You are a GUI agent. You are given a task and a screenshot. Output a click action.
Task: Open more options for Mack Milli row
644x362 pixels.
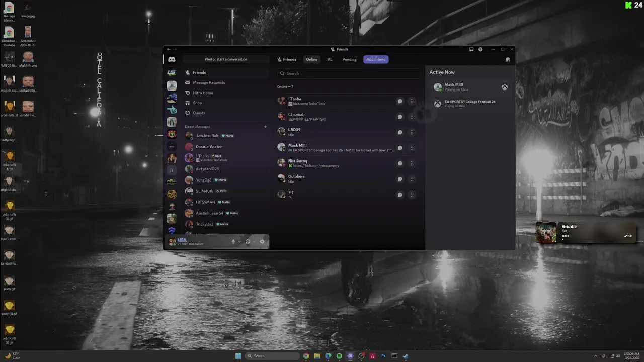point(412,148)
